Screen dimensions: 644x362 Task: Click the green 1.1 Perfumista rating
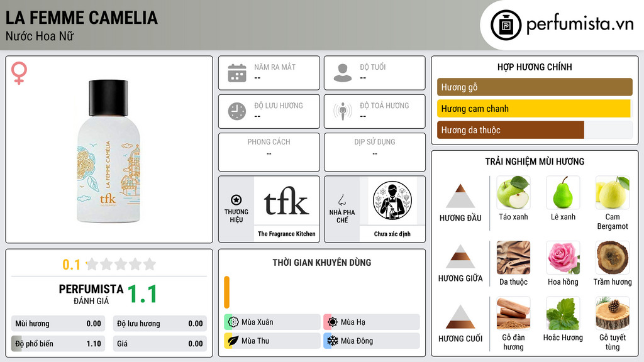tap(142, 294)
